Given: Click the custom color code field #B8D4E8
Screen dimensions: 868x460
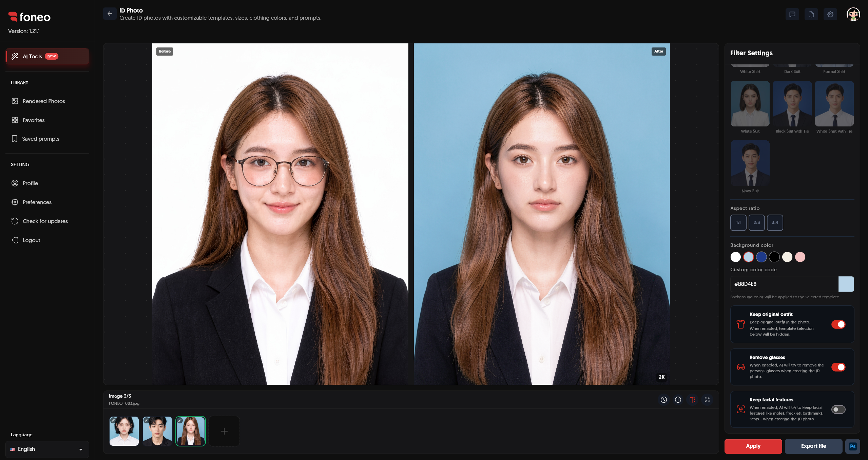Looking at the screenshot, I should (x=784, y=284).
